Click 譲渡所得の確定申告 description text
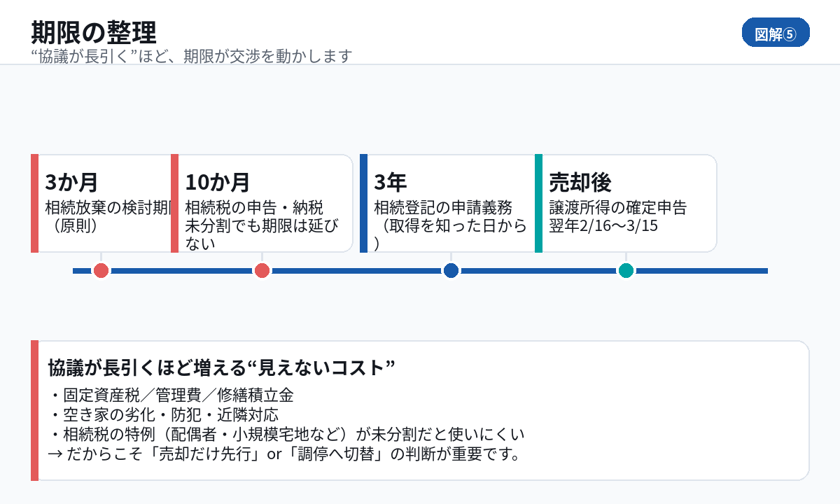This screenshot has height=504, width=840. 618,208
